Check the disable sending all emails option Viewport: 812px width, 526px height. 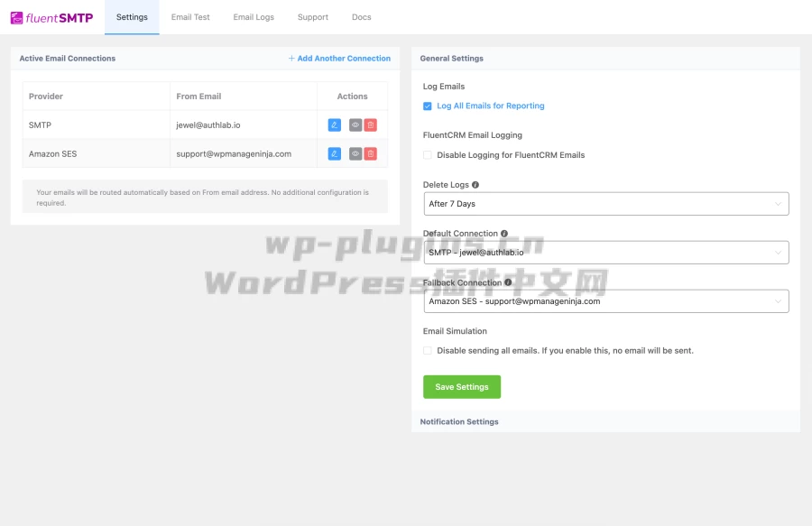coord(428,350)
